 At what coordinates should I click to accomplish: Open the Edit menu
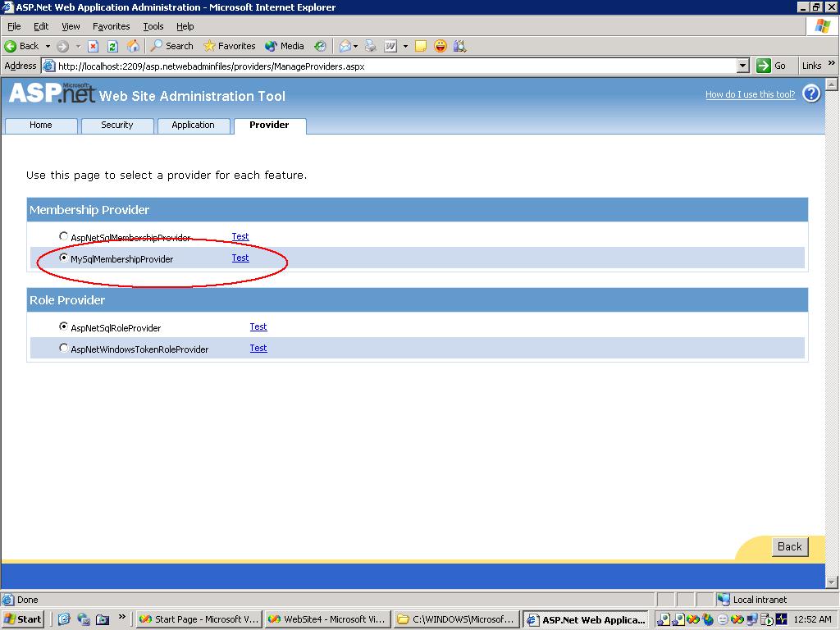coord(41,26)
